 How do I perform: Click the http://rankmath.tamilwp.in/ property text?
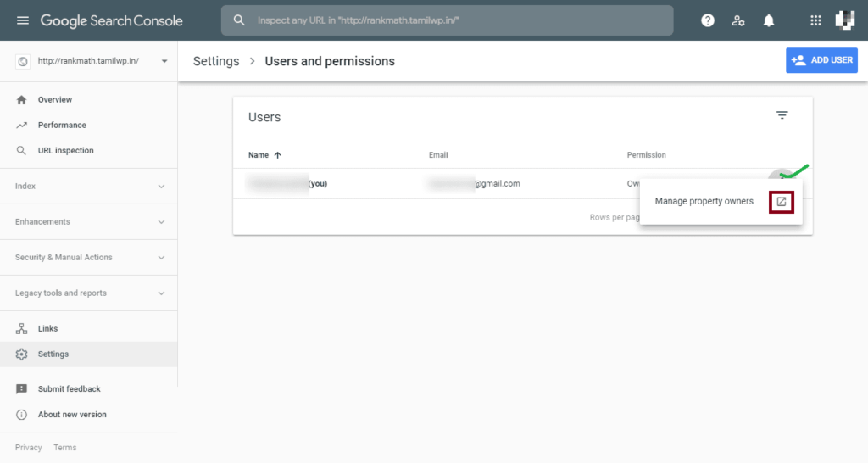tap(88, 61)
